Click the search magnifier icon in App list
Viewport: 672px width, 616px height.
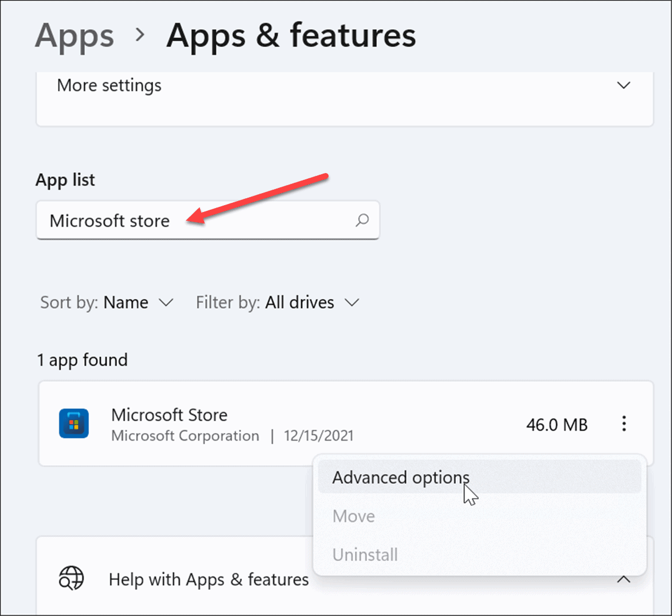[x=362, y=220]
